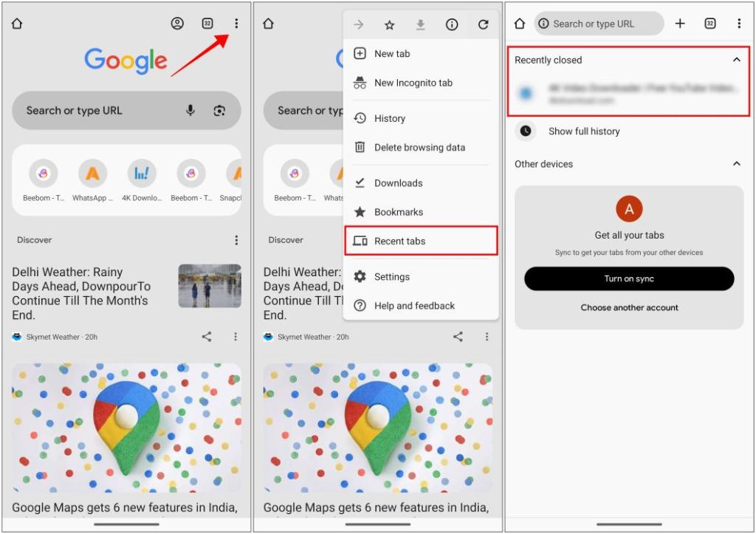Start a voice search with the microphone icon
756x534 pixels.
(191, 110)
